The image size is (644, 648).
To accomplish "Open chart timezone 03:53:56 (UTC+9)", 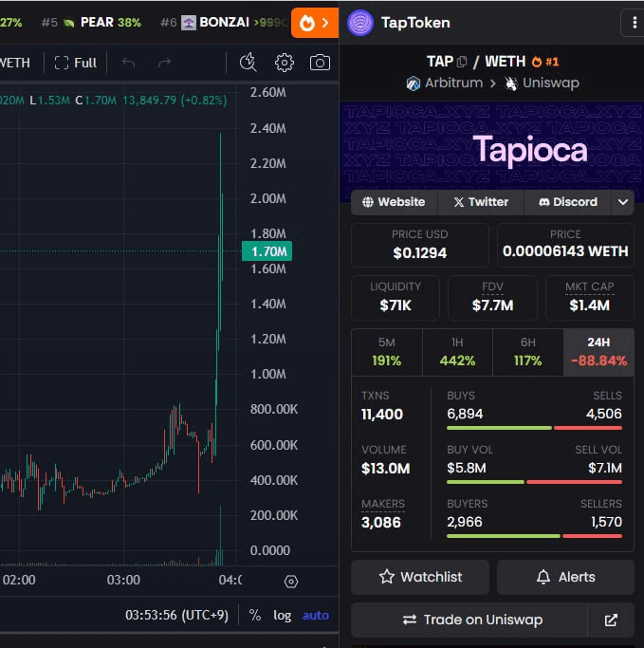I will click(x=176, y=615).
